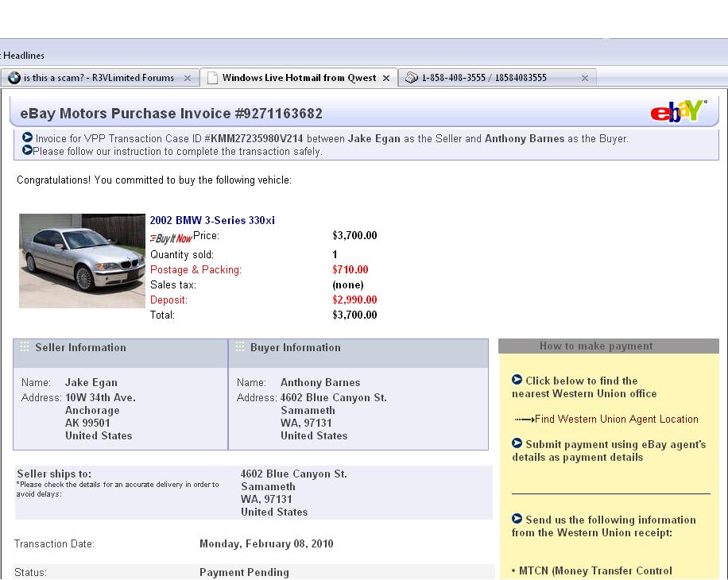Screen dimensions: 728x580
Task: Click the Quantity sold value 1
Action: (335, 254)
